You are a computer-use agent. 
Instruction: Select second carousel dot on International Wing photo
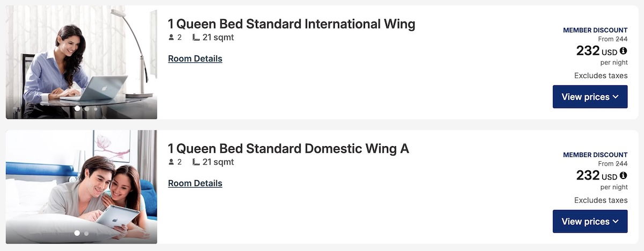pos(87,109)
